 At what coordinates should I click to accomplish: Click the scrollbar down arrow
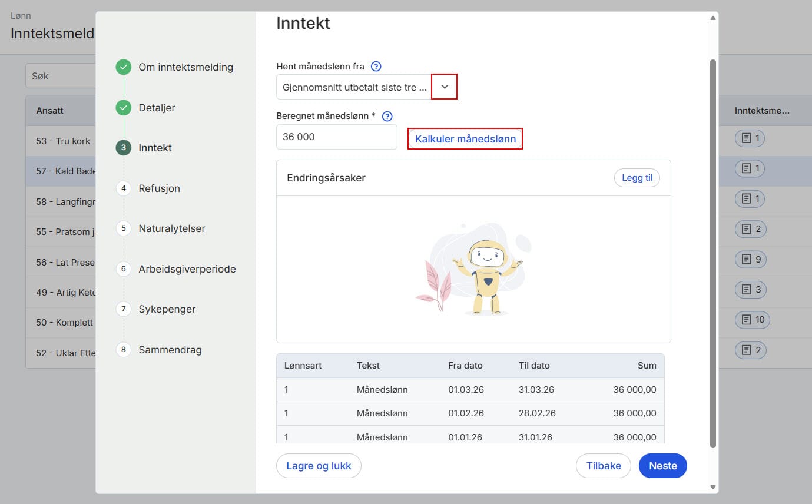[x=713, y=487]
